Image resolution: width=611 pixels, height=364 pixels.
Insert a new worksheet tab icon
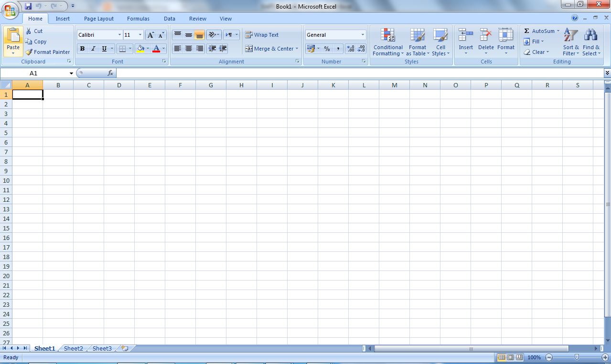pos(125,348)
